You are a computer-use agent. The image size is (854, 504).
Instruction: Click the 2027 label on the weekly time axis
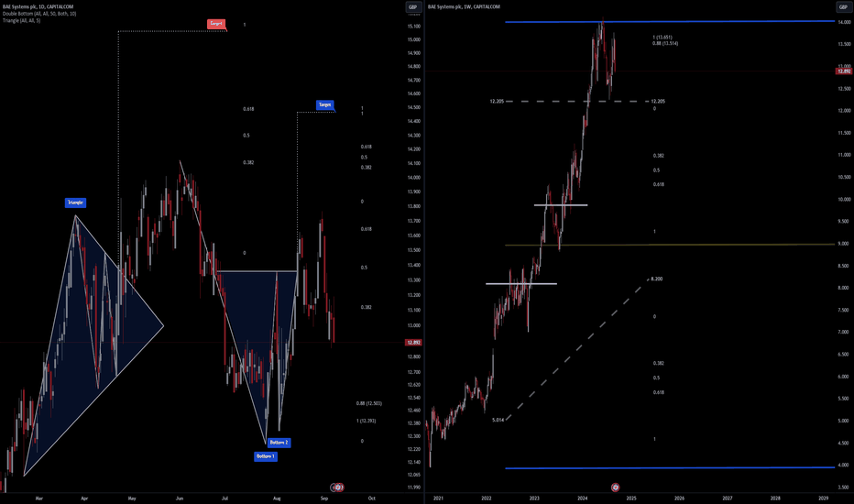728,498
